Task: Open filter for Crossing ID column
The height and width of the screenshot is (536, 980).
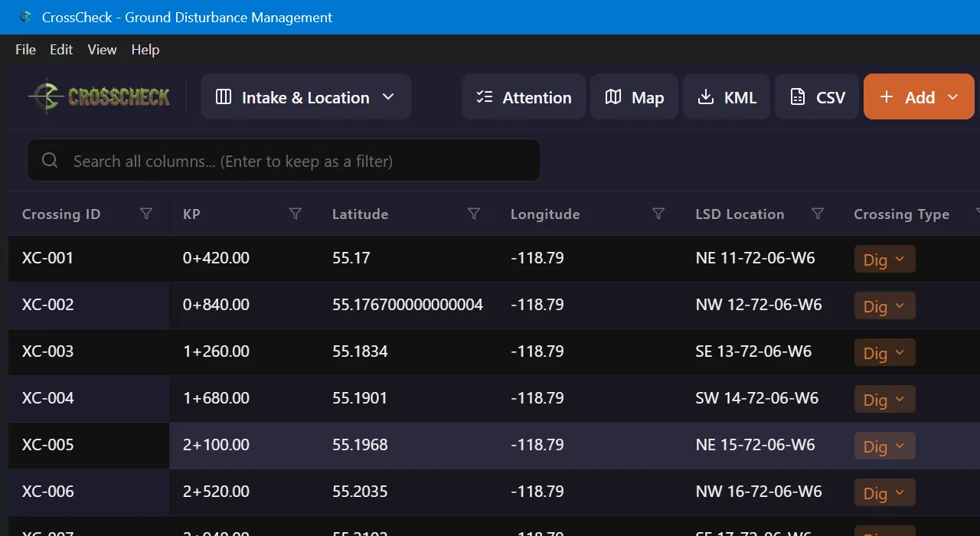Action: tap(146, 214)
